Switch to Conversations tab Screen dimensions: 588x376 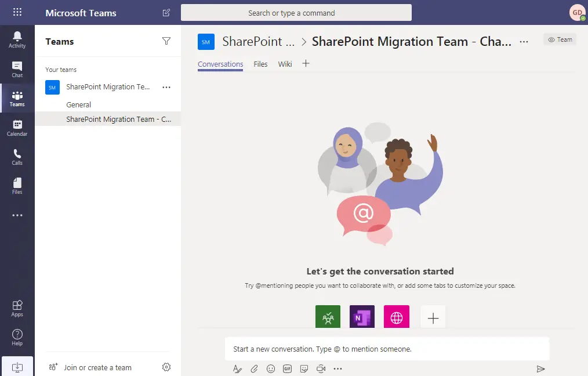pyautogui.click(x=220, y=64)
